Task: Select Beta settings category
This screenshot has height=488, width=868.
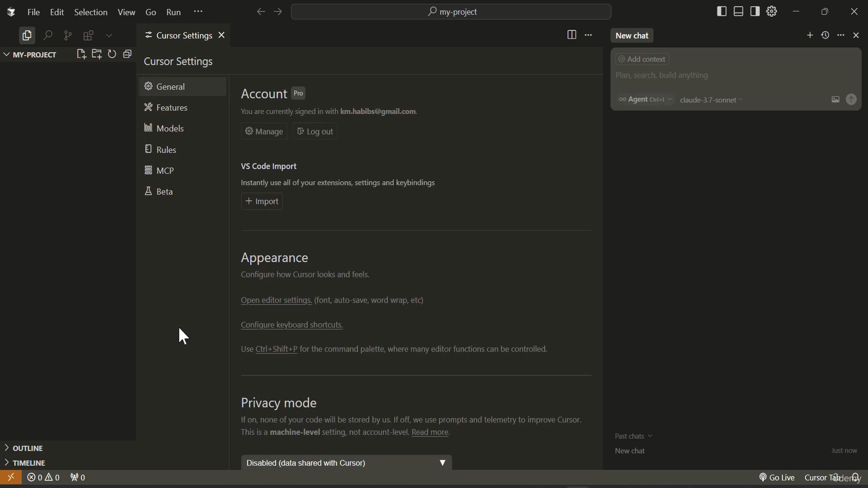Action: 183,192
